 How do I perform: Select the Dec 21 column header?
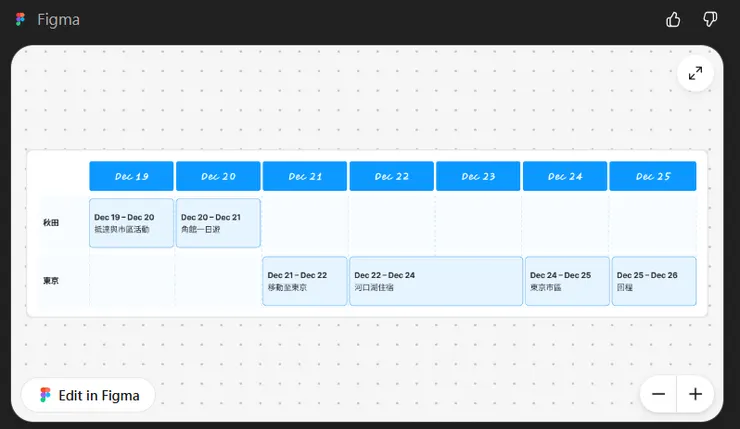305,176
